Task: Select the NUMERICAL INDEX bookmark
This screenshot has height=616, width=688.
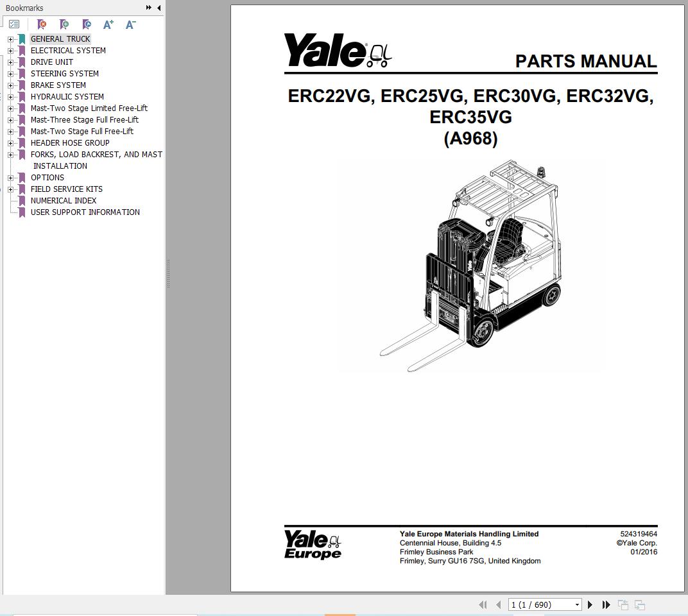Action: 63,200
